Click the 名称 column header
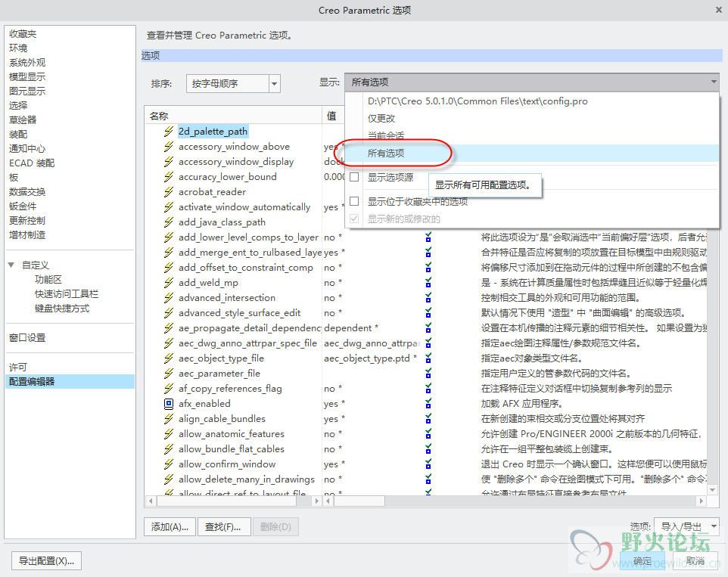This screenshot has width=728, height=577. click(233, 116)
